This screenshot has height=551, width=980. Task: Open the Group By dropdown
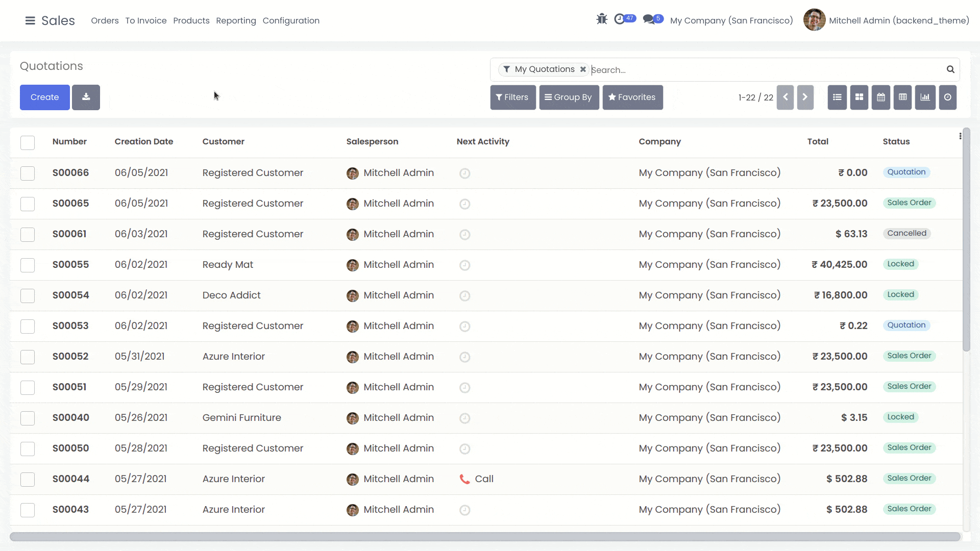[x=569, y=97]
